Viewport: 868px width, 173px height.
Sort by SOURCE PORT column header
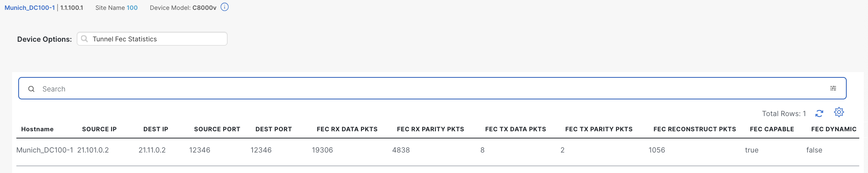pos(217,129)
